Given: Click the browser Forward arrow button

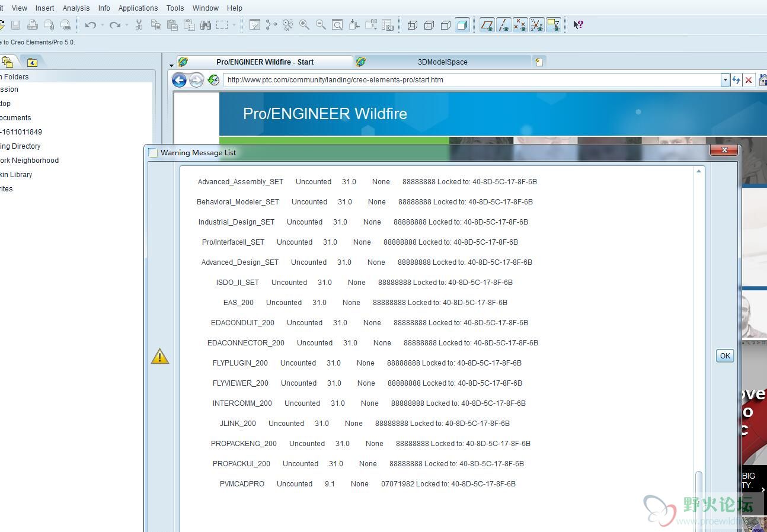Looking at the screenshot, I should tap(196, 80).
